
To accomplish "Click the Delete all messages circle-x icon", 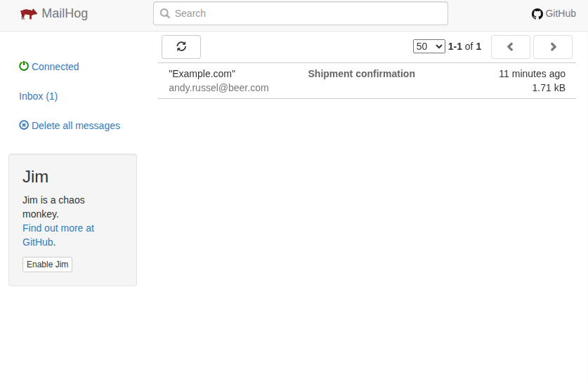I will (x=24, y=125).
